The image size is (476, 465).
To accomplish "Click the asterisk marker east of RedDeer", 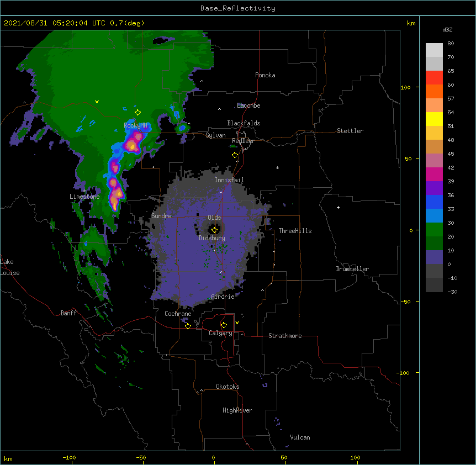I will point(277,167).
